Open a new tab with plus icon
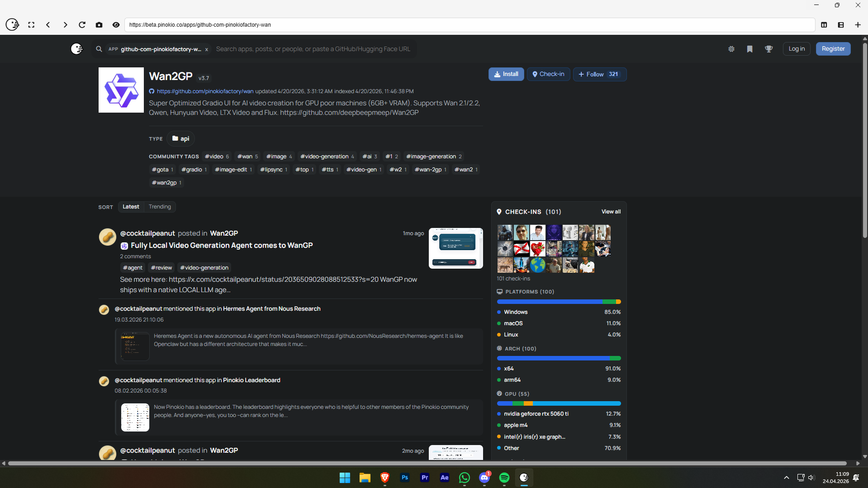 click(858, 25)
